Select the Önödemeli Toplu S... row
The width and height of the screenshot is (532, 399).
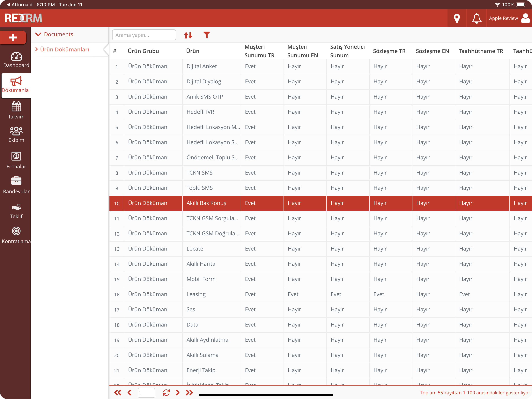321,158
